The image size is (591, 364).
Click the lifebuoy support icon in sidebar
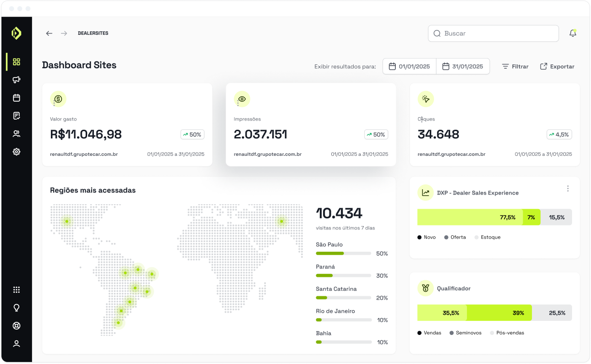(16, 326)
